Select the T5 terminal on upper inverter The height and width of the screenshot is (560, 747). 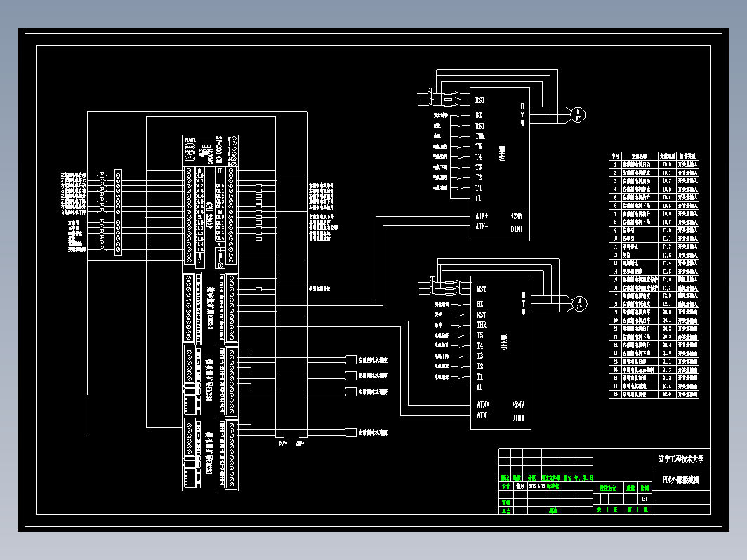point(478,147)
